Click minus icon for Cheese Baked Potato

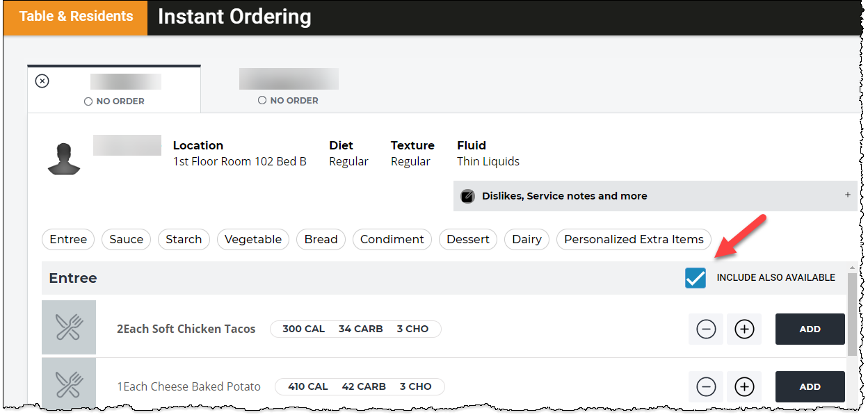click(706, 386)
